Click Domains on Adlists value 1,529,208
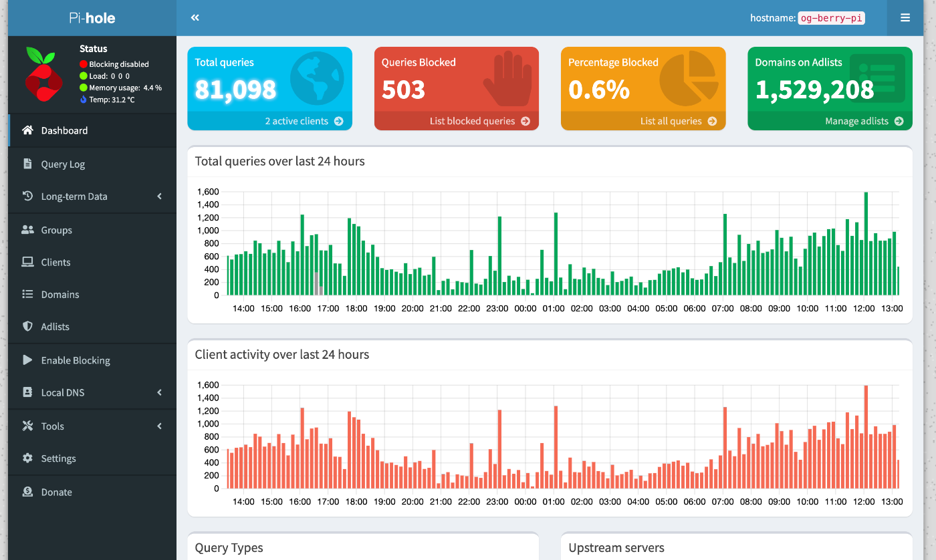 coord(814,90)
